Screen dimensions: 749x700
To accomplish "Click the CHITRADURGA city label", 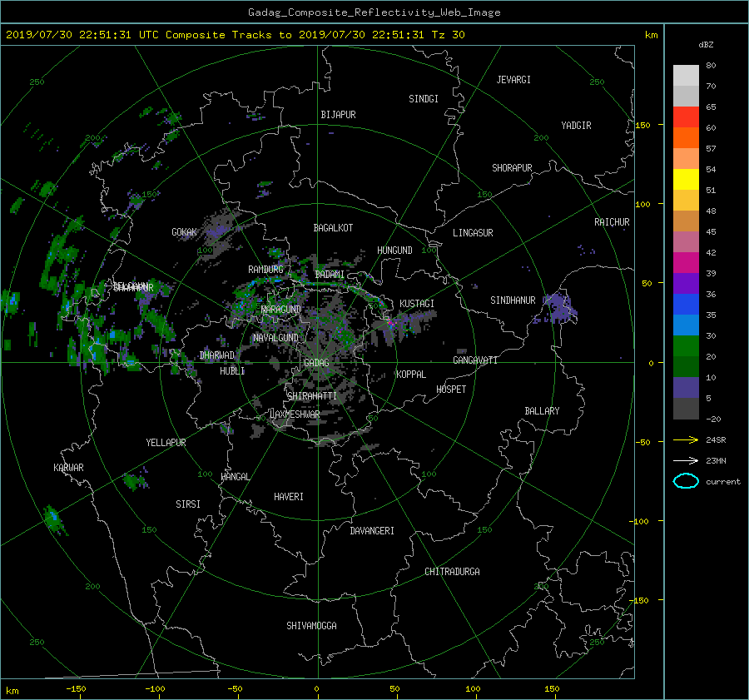I will (x=452, y=572).
